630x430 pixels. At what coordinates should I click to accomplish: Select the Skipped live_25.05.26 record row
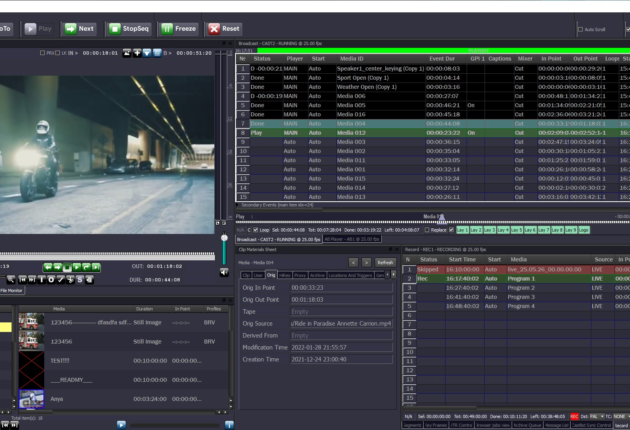pyautogui.click(x=516, y=269)
